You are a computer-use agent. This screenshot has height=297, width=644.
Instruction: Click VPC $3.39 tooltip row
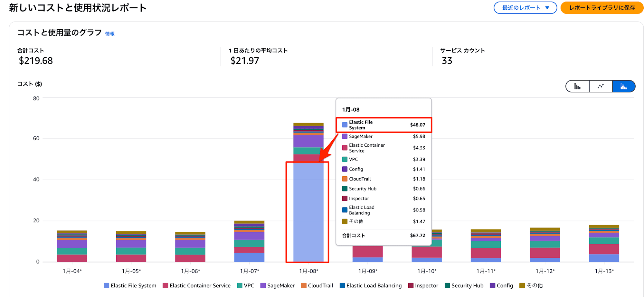pos(384,159)
